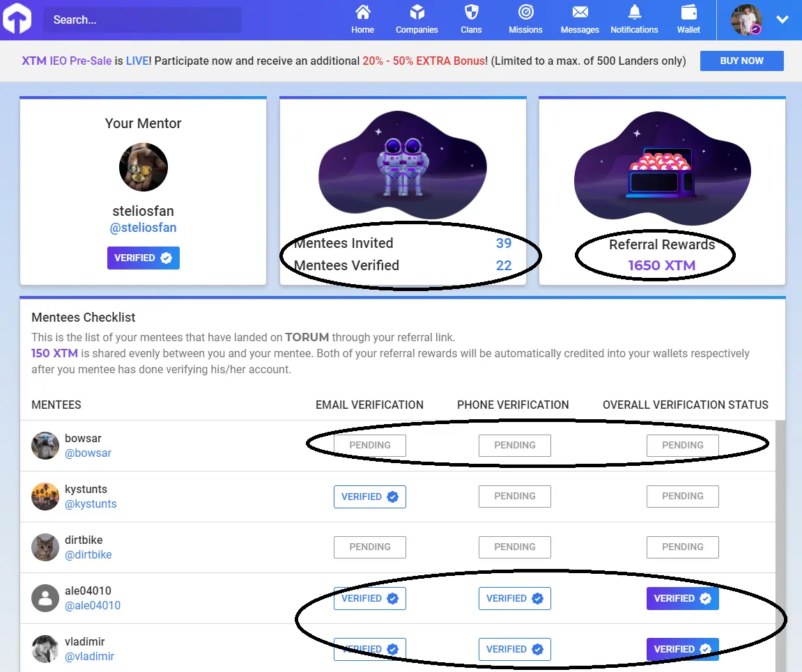Open the Notifications bell icon
This screenshot has height=672, width=802.
click(634, 12)
